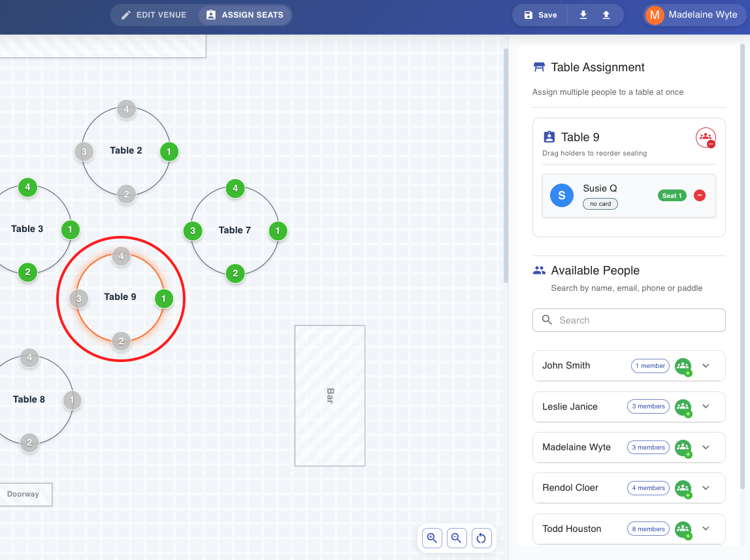Image resolution: width=750 pixels, height=560 pixels.
Task: Open the Madelaine Wyte user menu
Action: 694,15
